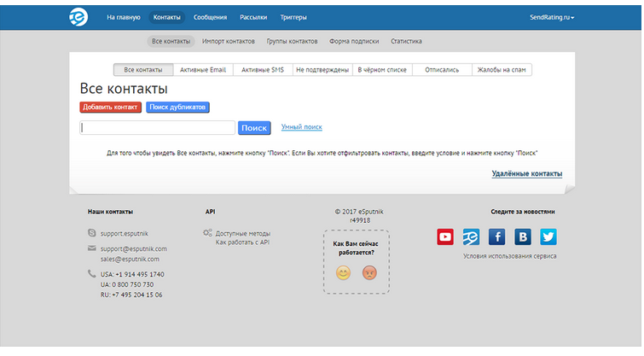The height and width of the screenshot is (356, 644).
Task: Go to Рассылки in top navigation
Action: click(253, 17)
